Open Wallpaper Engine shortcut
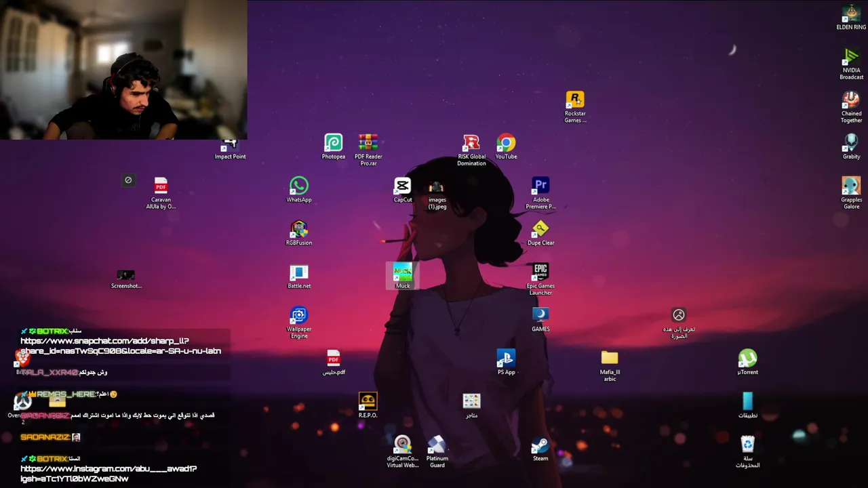Screen dimensions: 868x488 (299, 323)
